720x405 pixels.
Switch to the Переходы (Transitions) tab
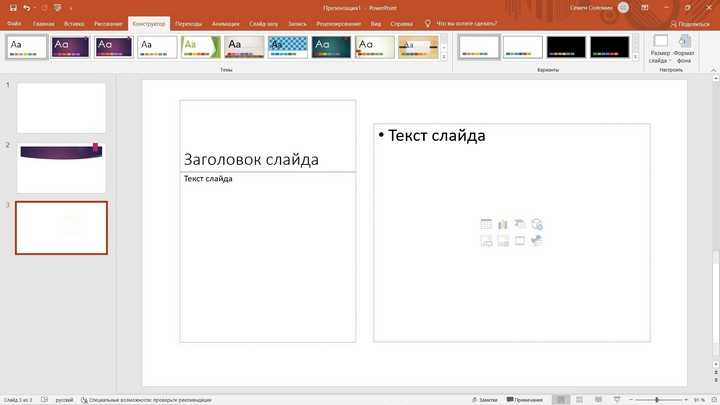[188, 22]
